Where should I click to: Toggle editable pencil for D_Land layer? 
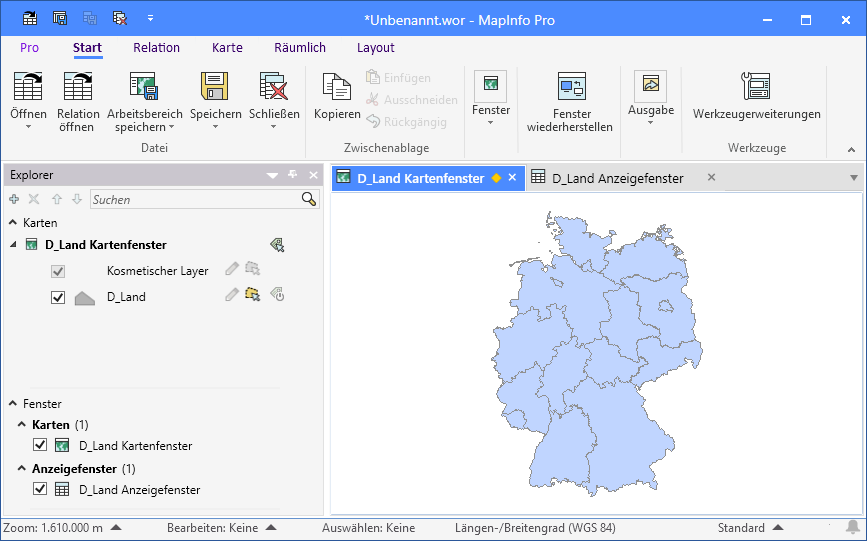232,294
